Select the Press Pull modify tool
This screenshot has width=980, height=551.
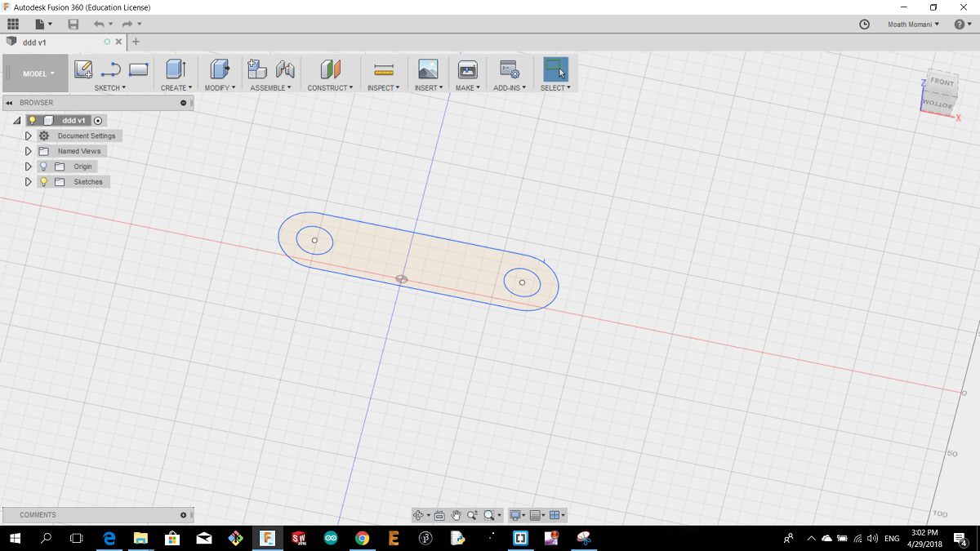[x=220, y=69]
